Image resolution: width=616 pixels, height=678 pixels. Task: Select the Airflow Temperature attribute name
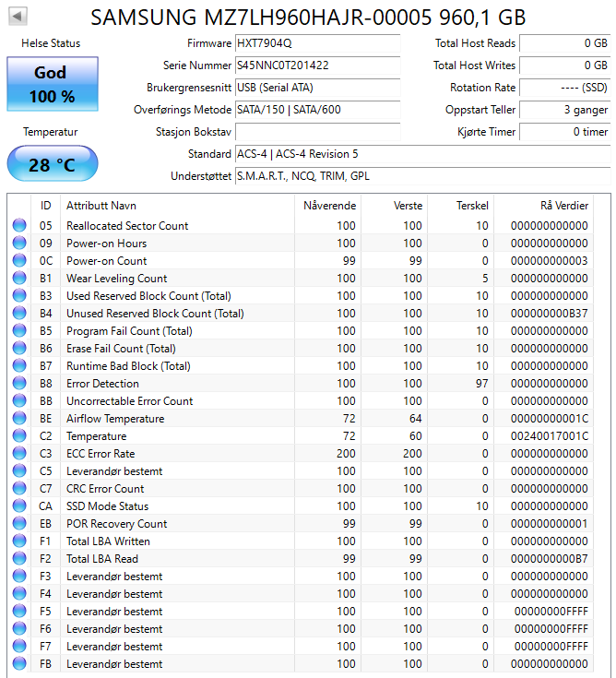pyautogui.click(x=115, y=418)
